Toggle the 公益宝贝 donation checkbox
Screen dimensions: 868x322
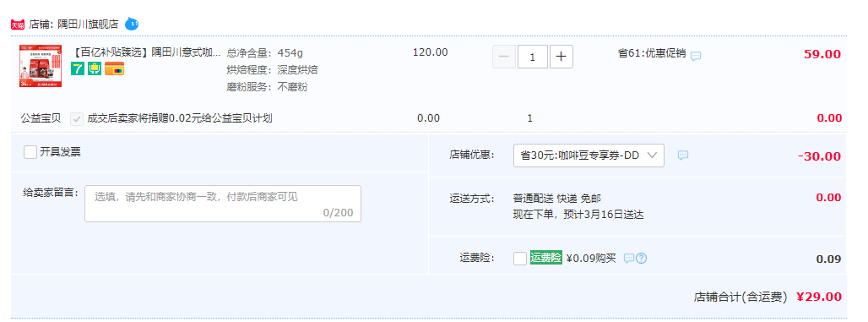77,118
